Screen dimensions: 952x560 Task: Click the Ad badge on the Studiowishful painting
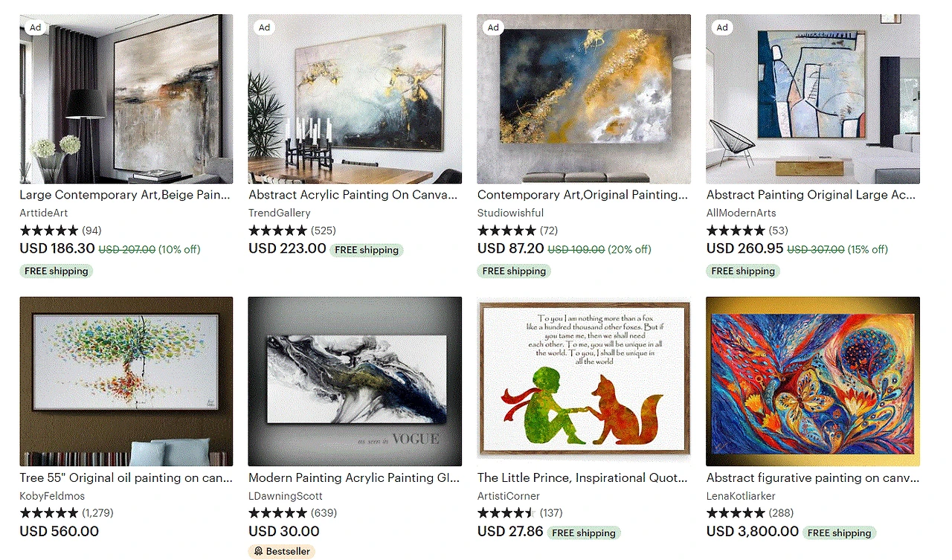493,28
